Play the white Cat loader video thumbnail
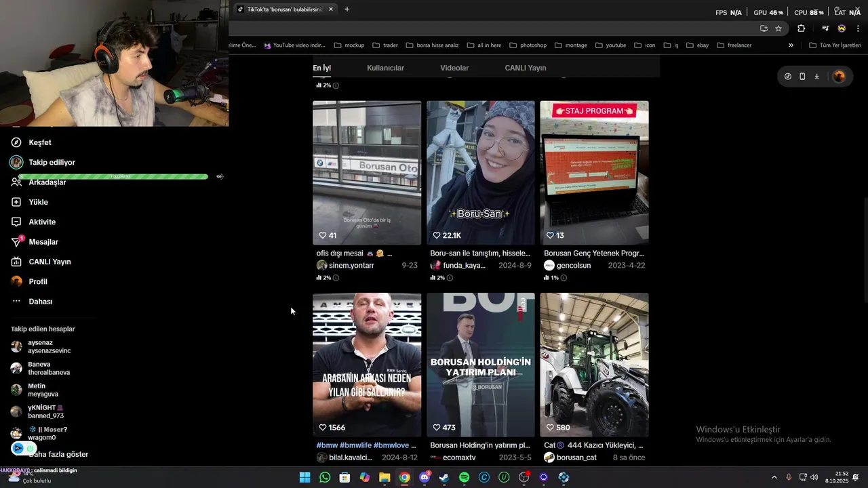The height and width of the screenshot is (488, 868). 594,365
